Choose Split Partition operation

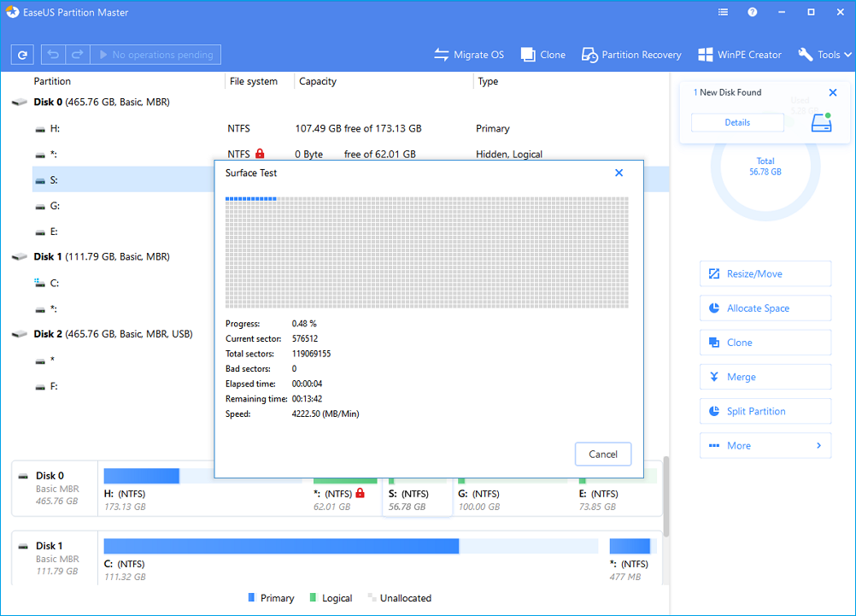click(x=765, y=411)
